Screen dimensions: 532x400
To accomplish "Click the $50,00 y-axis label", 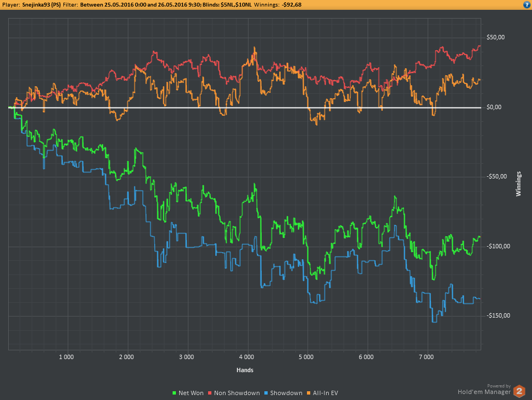I will (x=495, y=37).
